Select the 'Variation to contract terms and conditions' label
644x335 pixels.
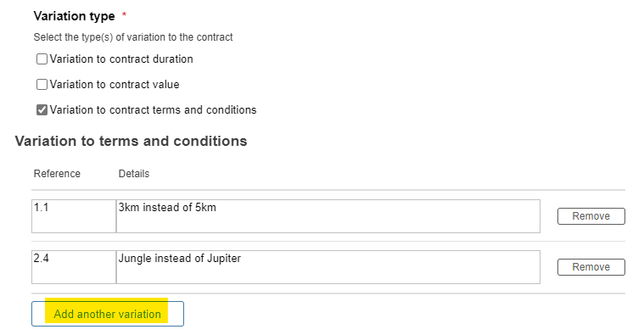(153, 110)
